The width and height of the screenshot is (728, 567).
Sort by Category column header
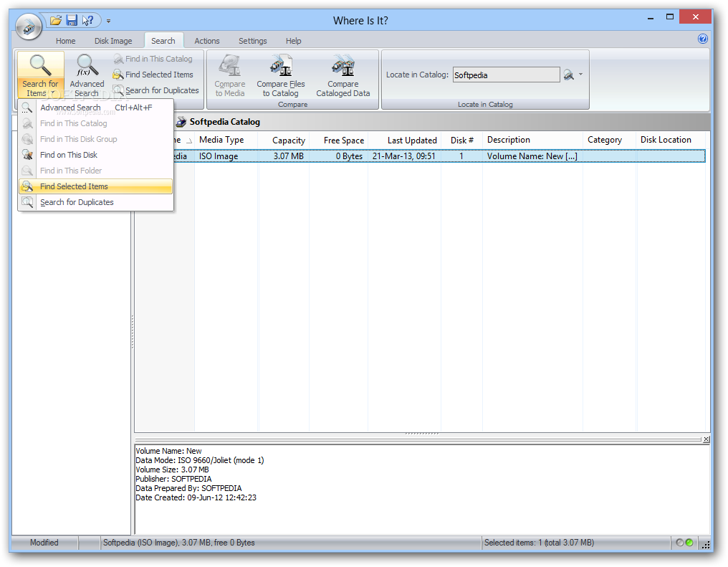(610, 140)
